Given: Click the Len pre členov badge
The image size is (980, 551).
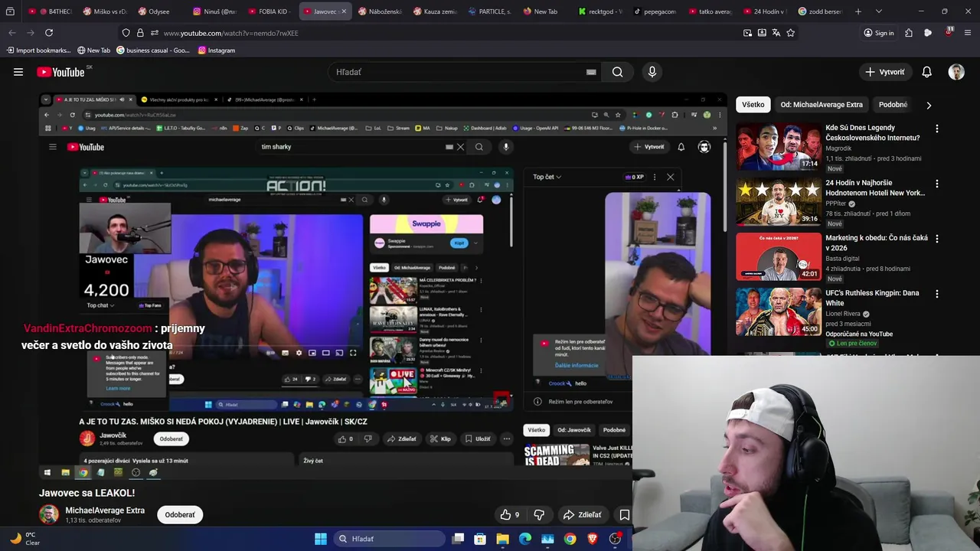Looking at the screenshot, I should point(851,344).
